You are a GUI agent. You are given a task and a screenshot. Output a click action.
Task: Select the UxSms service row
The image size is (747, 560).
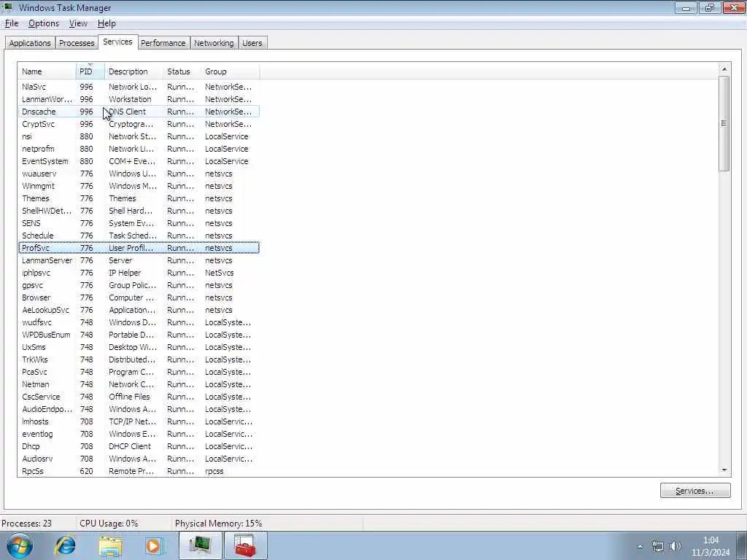139,346
